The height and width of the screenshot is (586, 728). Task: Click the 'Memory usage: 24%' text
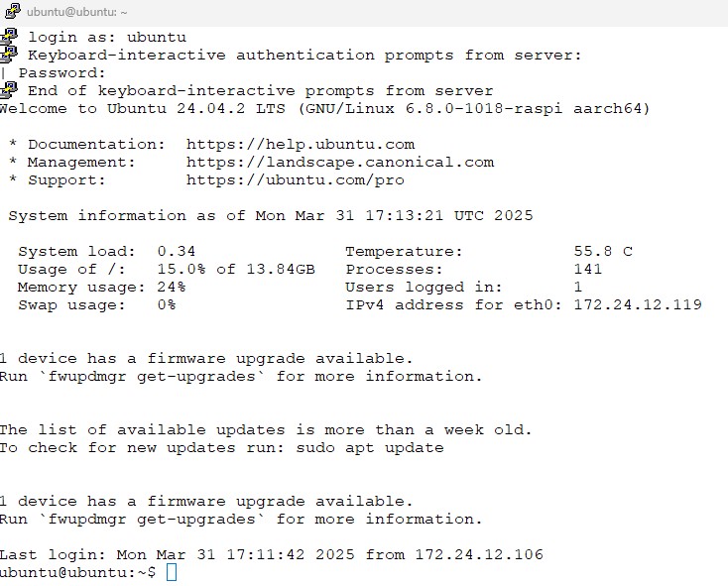pos(101,287)
